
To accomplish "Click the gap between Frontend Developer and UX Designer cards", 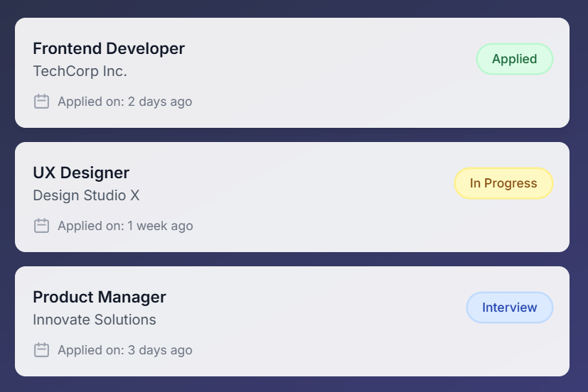I will (292, 135).
